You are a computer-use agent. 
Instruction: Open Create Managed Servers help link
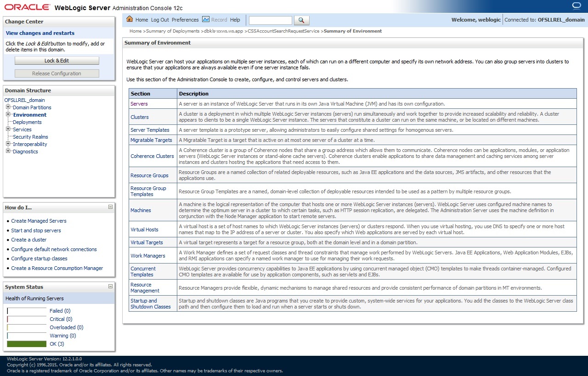pos(39,221)
